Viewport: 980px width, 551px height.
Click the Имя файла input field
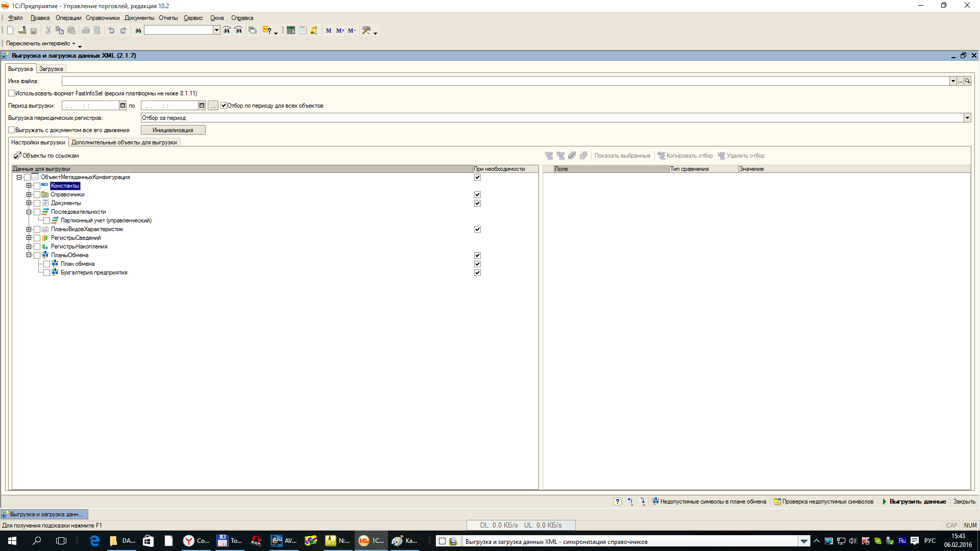point(505,81)
